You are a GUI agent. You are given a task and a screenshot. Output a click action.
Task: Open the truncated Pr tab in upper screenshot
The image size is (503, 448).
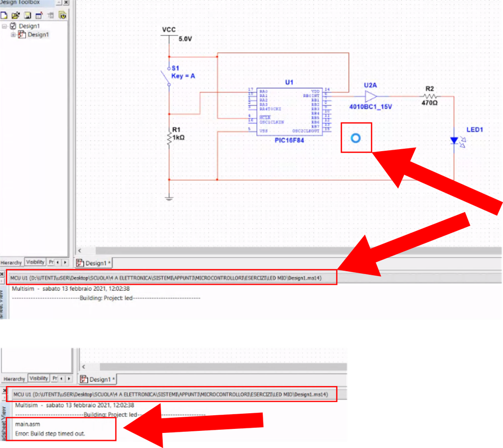pyautogui.click(x=51, y=262)
